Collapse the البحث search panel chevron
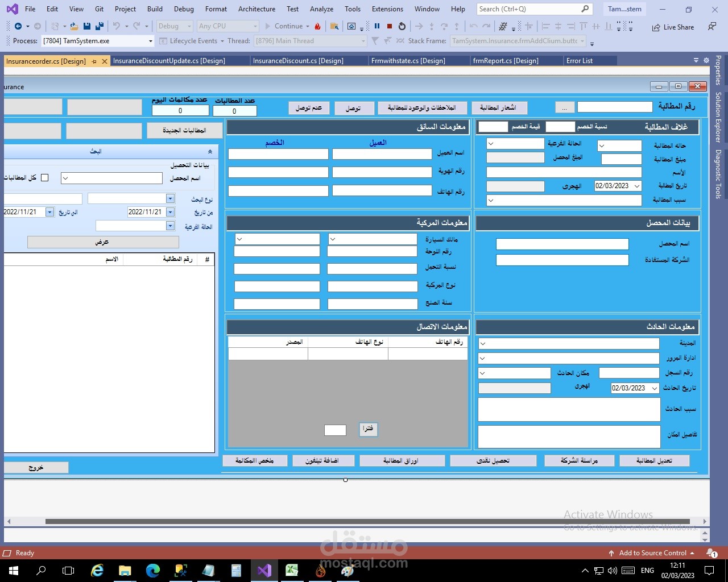The height and width of the screenshot is (582, 728). pyautogui.click(x=210, y=152)
